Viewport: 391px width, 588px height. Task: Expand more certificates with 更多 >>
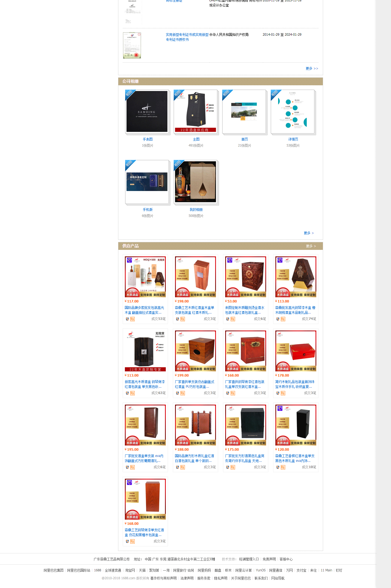pos(312,68)
